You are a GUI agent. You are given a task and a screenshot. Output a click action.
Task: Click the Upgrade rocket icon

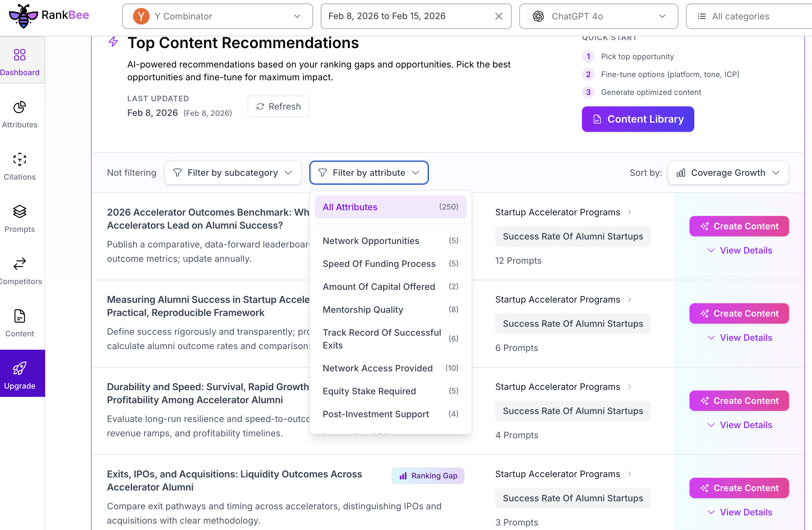[x=19, y=369]
